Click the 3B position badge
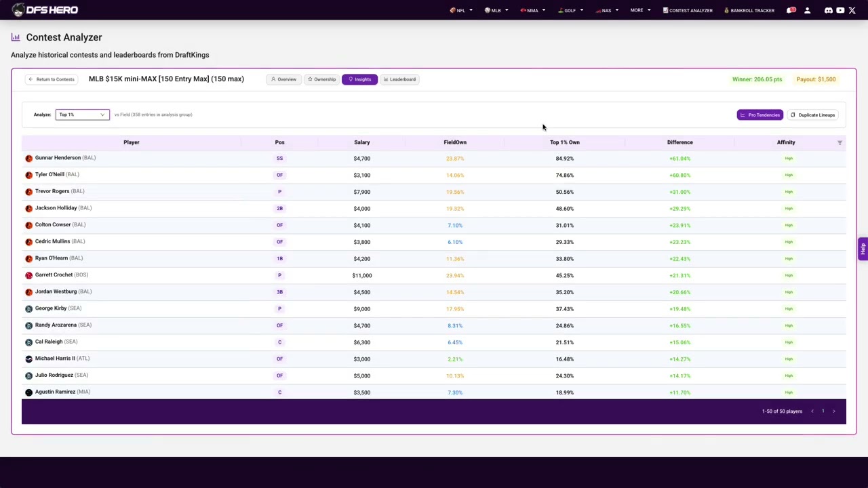The height and width of the screenshot is (488, 868). point(279,292)
